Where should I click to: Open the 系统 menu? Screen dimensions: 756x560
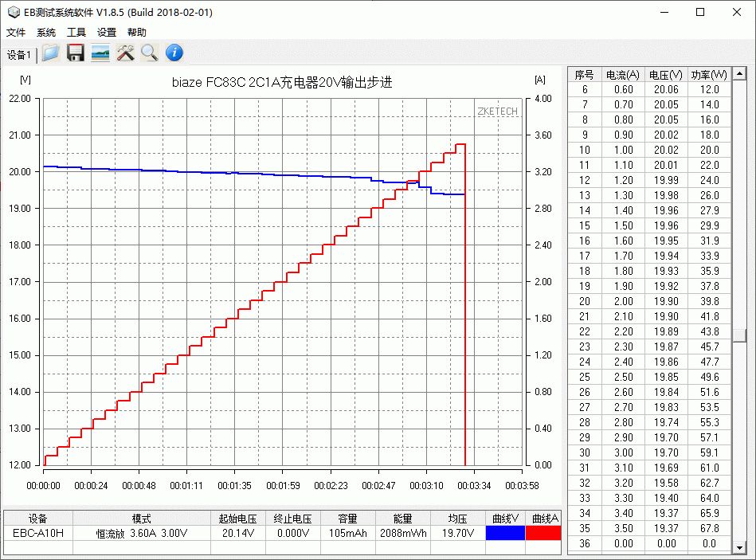point(45,33)
